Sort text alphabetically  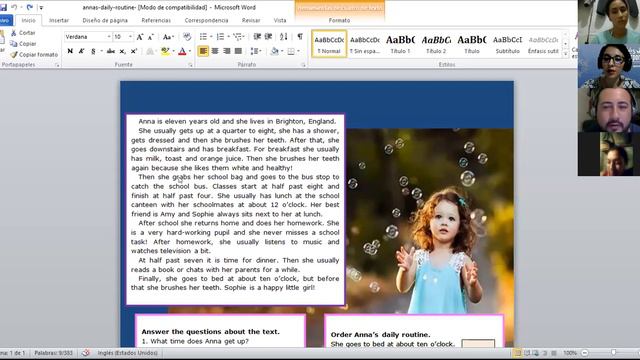pyautogui.click(x=284, y=37)
